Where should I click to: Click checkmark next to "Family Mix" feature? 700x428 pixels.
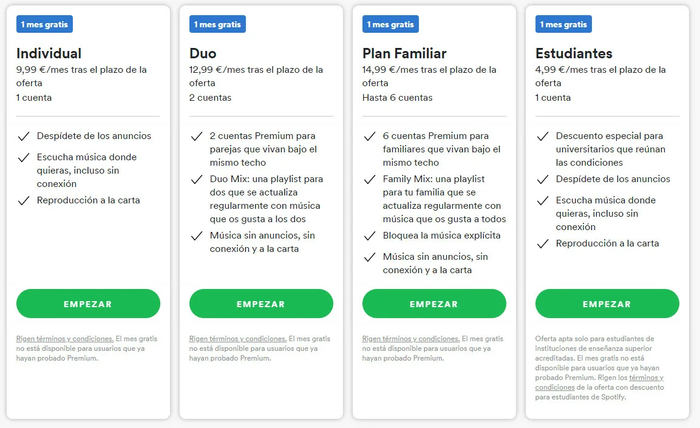(x=369, y=179)
